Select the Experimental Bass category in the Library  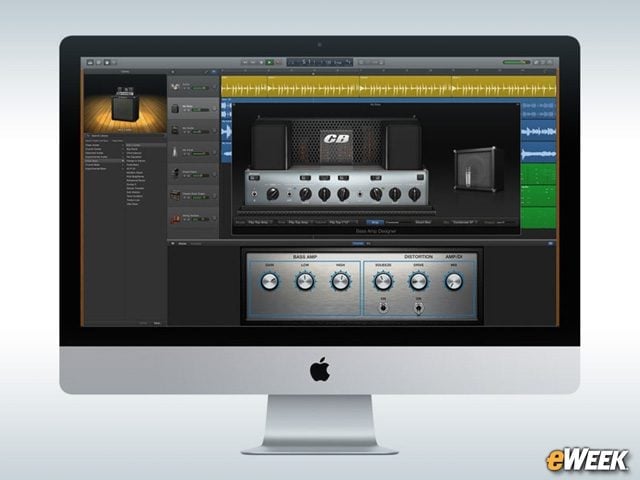[x=96, y=169]
